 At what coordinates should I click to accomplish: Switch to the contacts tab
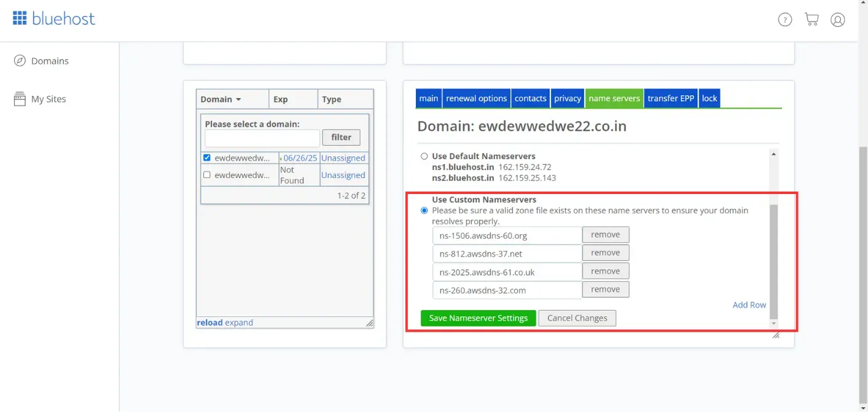pos(531,98)
